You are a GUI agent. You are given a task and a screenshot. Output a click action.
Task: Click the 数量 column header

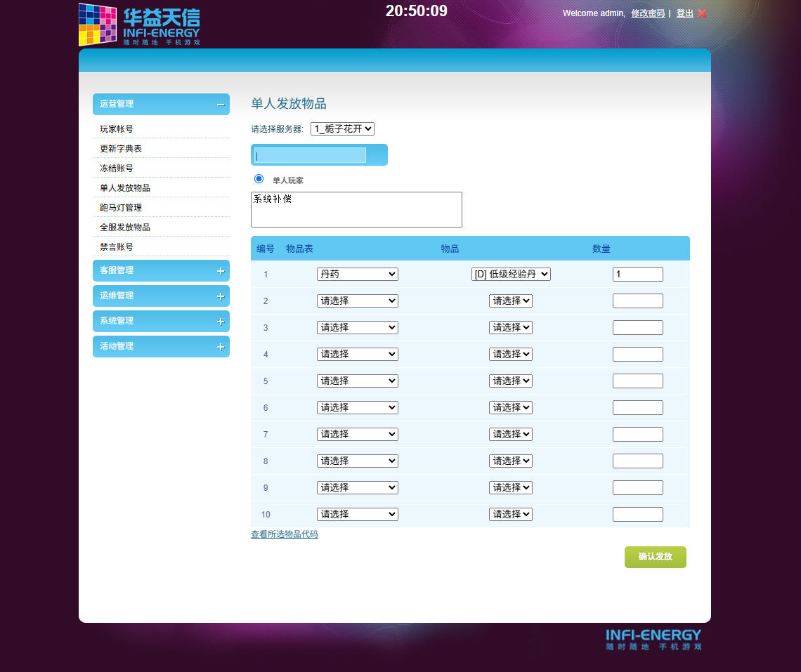[601, 249]
